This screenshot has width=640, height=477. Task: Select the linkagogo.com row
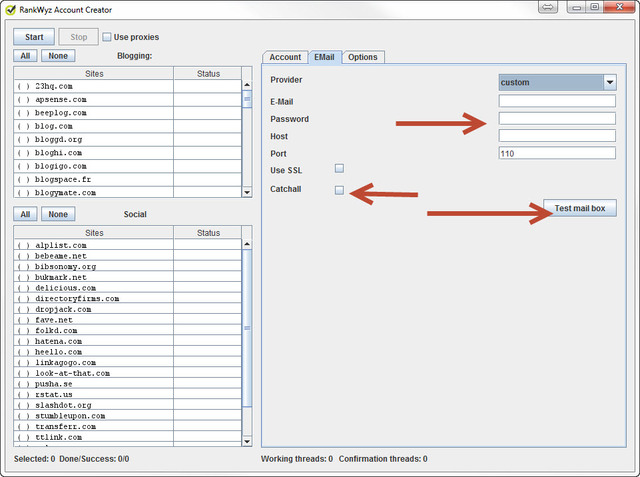pos(128,362)
